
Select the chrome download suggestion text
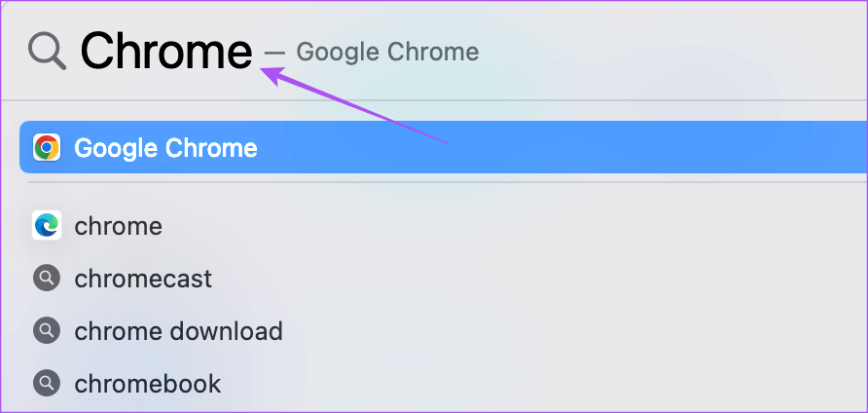(178, 331)
